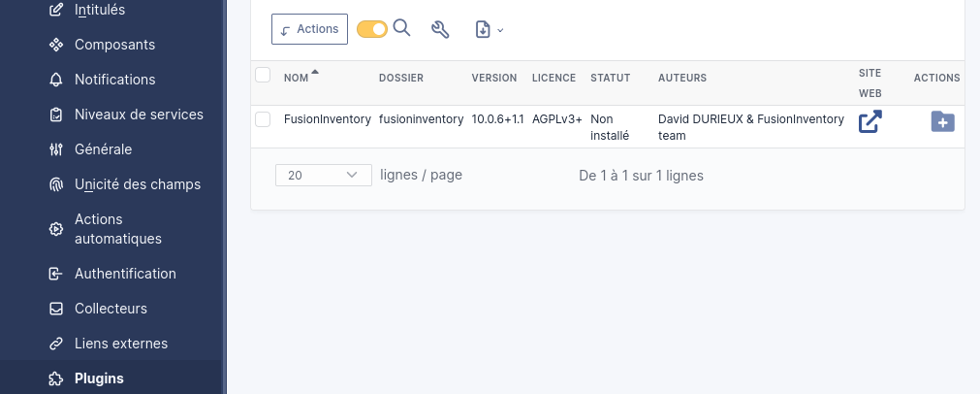Sort table by STATUT column
The image size is (980, 394).
point(610,78)
